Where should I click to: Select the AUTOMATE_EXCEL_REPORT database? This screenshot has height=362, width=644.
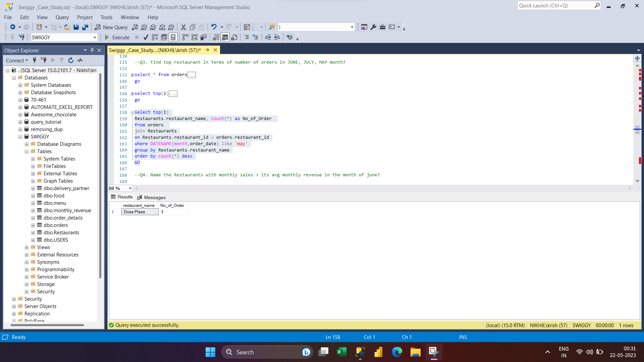click(61, 107)
